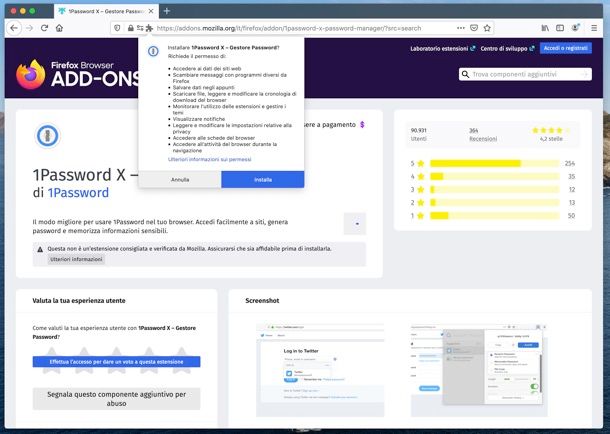The height and width of the screenshot is (434, 610).
Task: Click the info icon in install dialog
Action: (153, 51)
